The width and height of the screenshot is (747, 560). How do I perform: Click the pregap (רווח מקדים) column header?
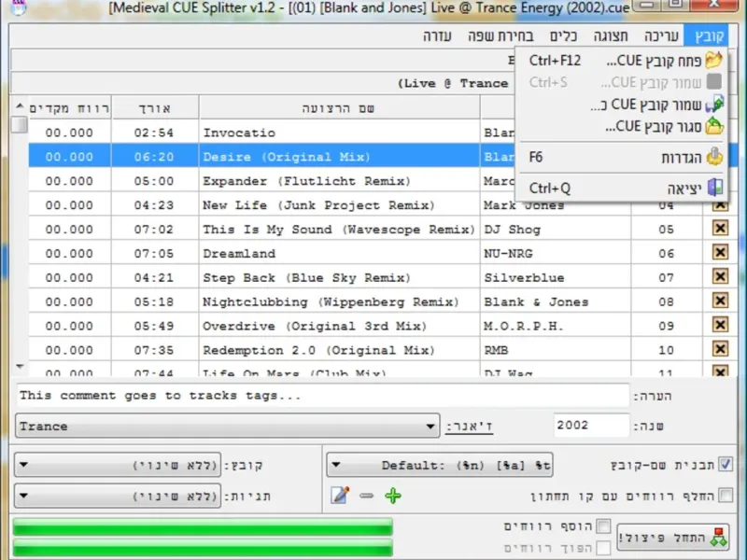point(69,108)
